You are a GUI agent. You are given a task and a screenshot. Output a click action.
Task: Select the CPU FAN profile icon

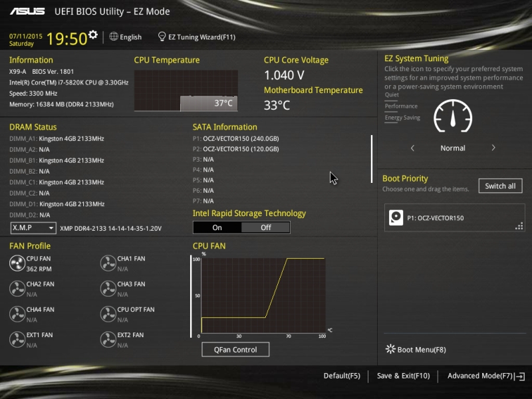pyautogui.click(x=17, y=263)
